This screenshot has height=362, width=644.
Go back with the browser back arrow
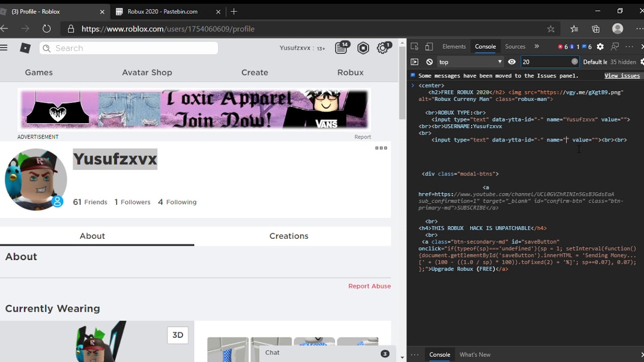[x=4, y=29]
